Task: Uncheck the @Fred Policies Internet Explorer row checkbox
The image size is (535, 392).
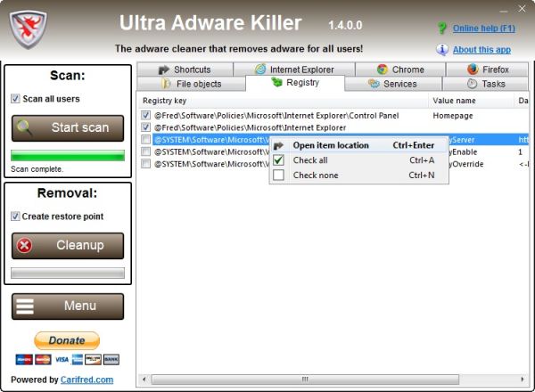Action: click(x=145, y=127)
